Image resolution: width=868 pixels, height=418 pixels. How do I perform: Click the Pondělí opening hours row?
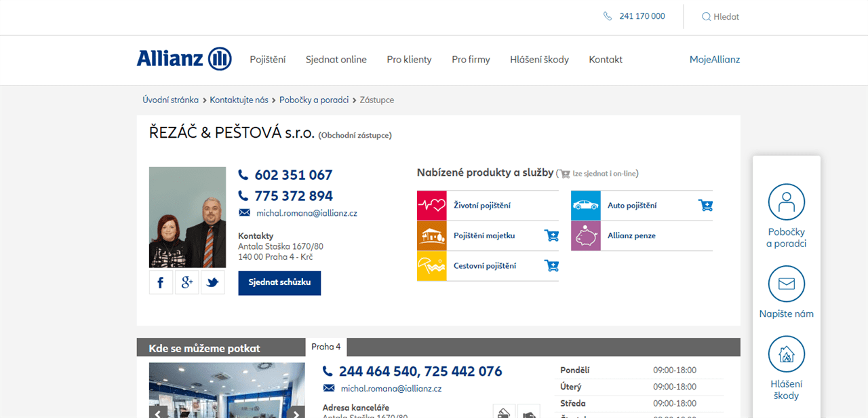pos(639,370)
